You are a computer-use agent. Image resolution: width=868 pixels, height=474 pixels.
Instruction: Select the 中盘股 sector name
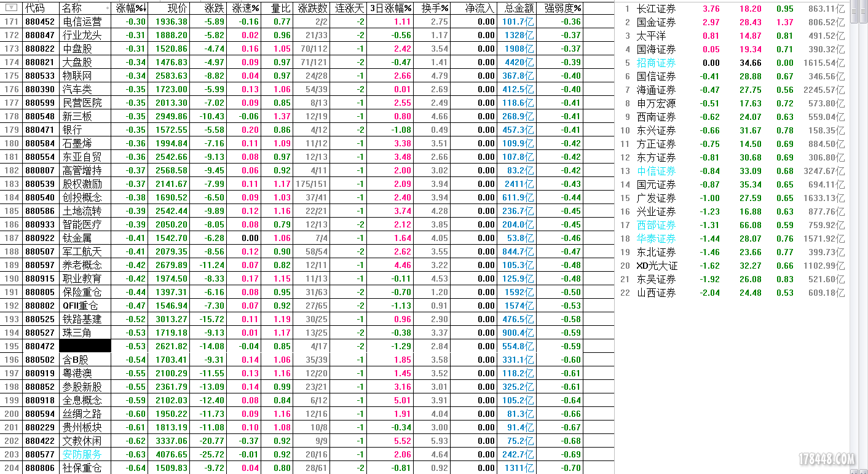point(77,49)
